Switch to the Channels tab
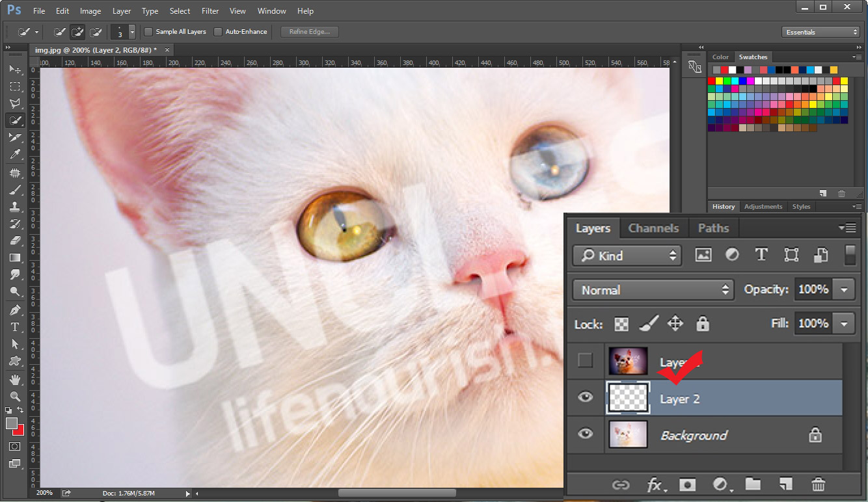This screenshot has width=868, height=502. (653, 228)
